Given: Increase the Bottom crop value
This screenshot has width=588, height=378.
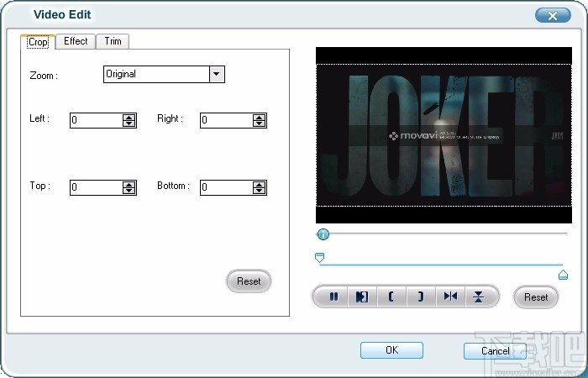Looking at the screenshot, I should click(x=259, y=185).
